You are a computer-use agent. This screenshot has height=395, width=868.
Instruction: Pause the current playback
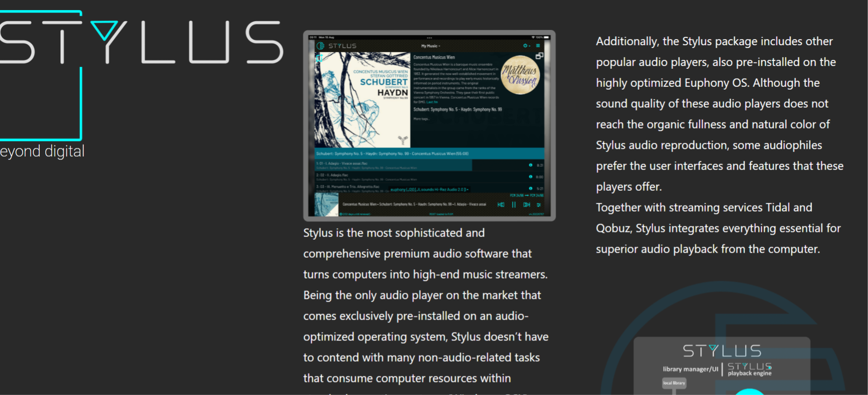point(514,205)
